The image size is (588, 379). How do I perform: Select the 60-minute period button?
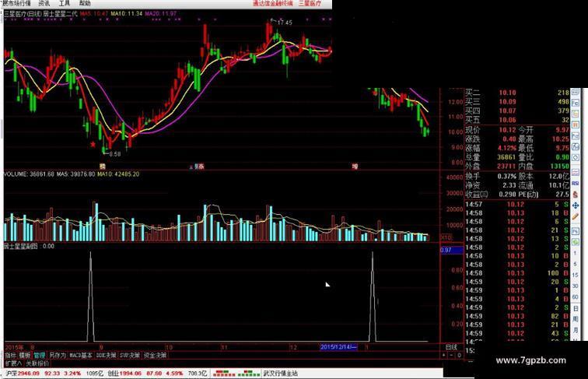(576, 297)
